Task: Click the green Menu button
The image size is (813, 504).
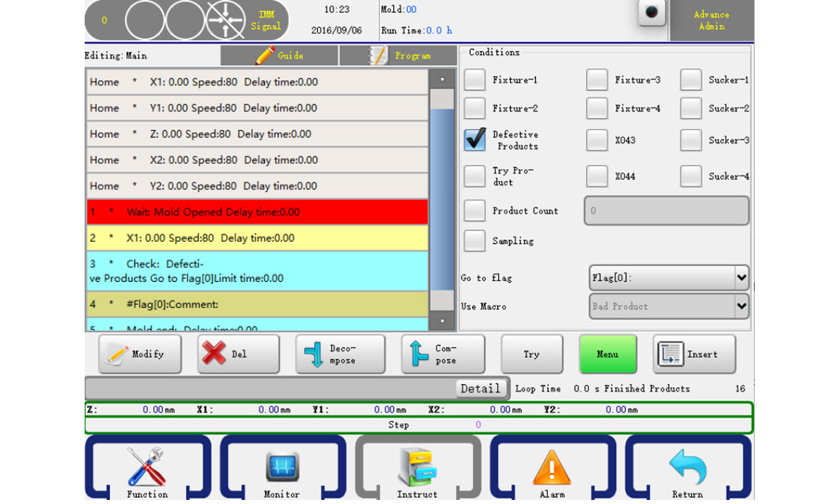Action: pos(607,354)
